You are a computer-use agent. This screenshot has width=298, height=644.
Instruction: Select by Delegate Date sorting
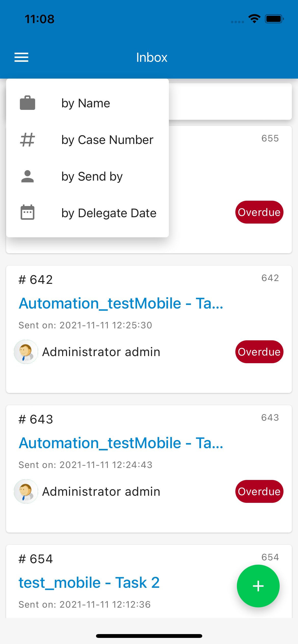point(109,213)
